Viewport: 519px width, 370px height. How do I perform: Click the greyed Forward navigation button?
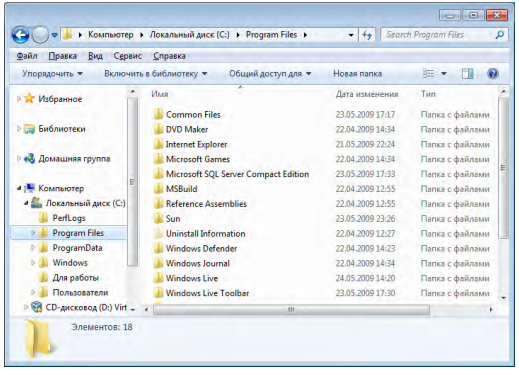[x=40, y=35]
